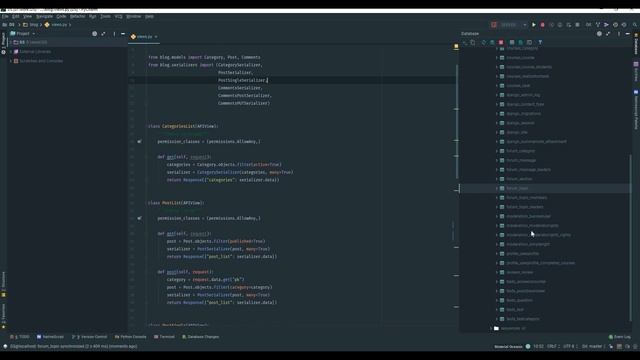This screenshot has height=360, width=640.
Task: Expand the courses_course_students table
Action: pyautogui.click(x=497, y=67)
